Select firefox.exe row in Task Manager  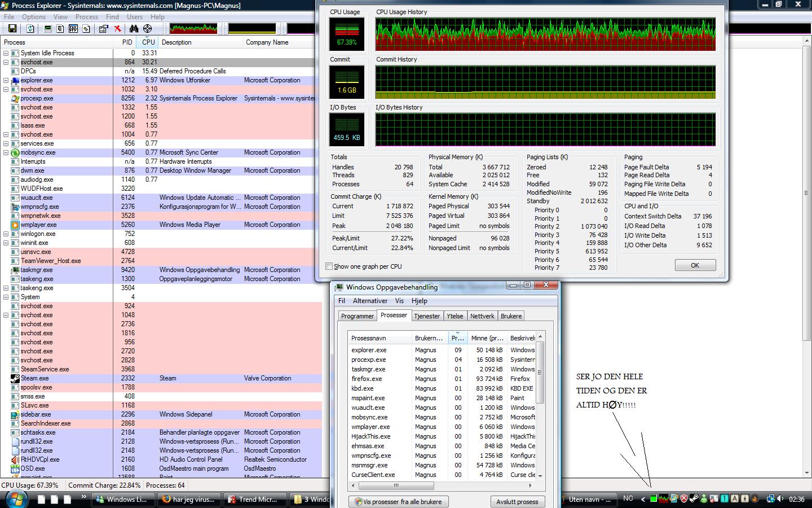(442, 379)
